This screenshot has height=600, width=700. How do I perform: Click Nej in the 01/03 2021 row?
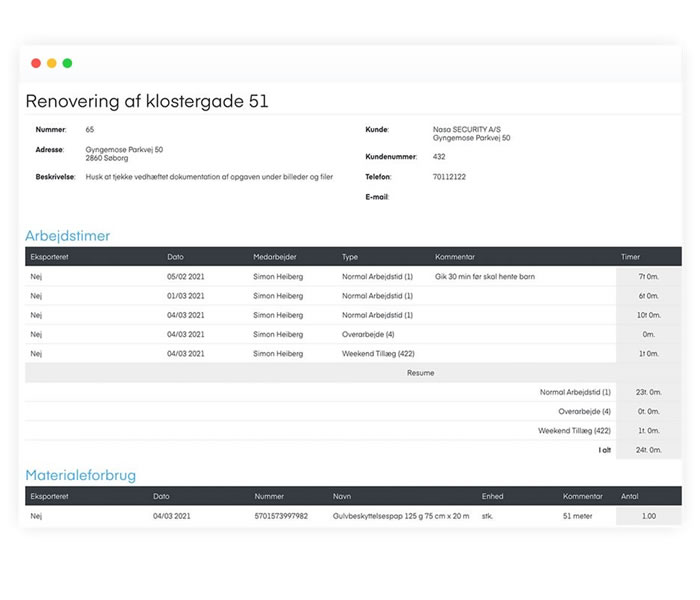36,296
